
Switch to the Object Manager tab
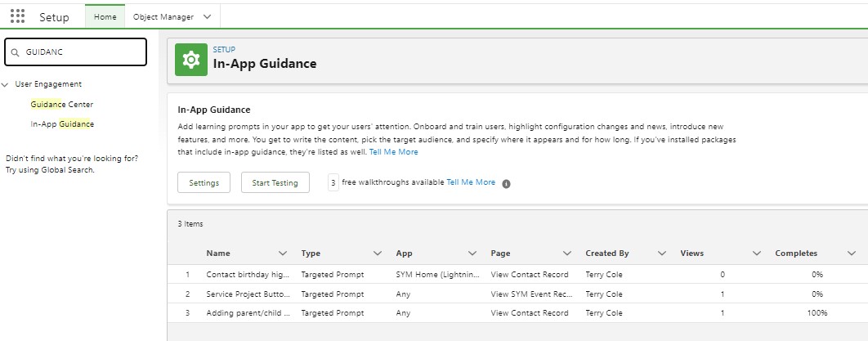tap(163, 16)
